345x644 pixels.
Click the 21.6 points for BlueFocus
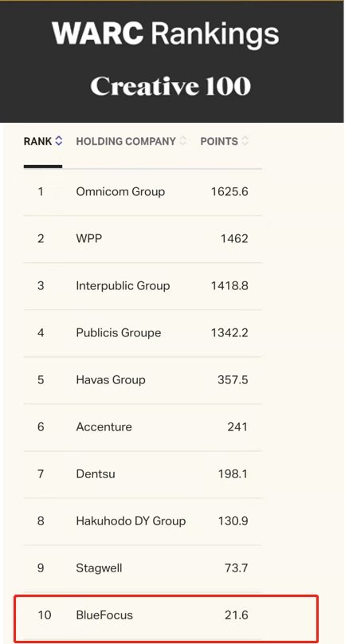click(236, 615)
